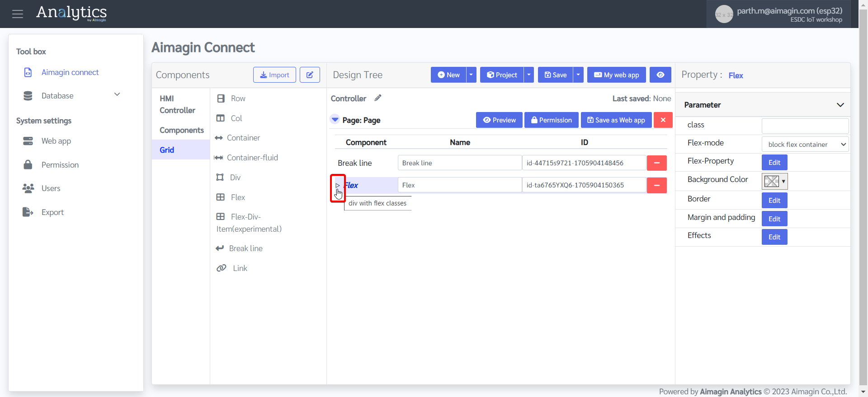This screenshot has width=868, height=397.
Task: Click the Analytics logo
Action: click(x=71, y=13)
